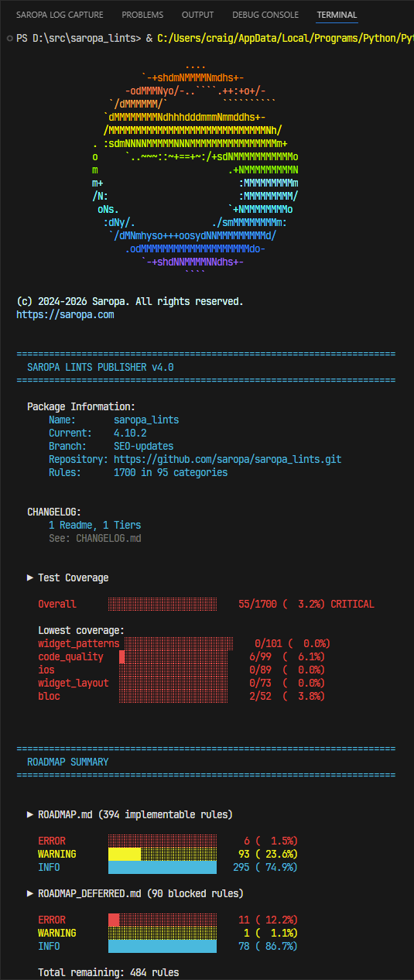The width and height of the screenshot is (414, 980).
Task: Select the OUTPUT tab
Action: [x=198, y=15]
